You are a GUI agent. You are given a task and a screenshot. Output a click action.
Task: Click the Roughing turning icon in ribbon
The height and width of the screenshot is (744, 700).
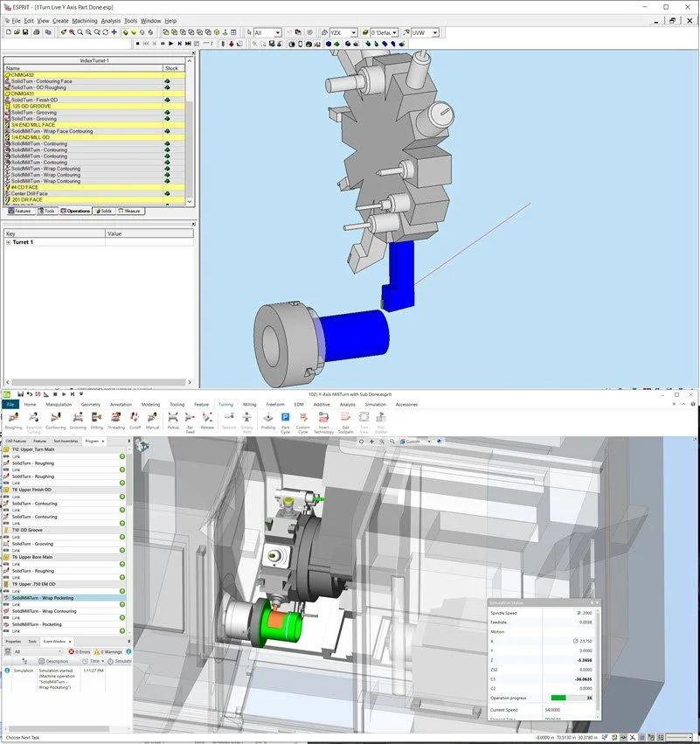pyautogui.click(x=13, y=421)
